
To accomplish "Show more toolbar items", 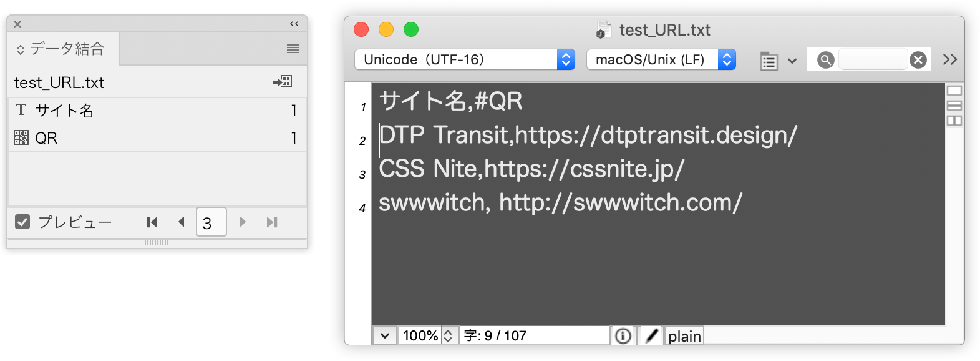I will pyautogui.click(x=950, y=59).
